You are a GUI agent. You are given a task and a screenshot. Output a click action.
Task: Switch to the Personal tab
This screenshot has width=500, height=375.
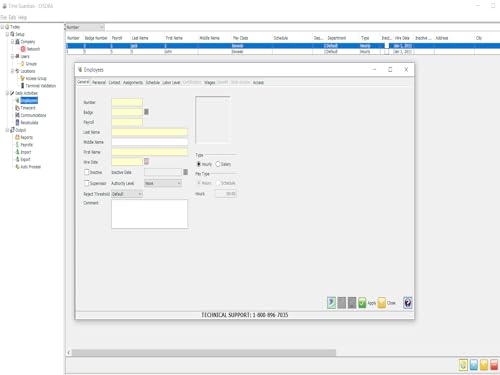click(99, 82)
